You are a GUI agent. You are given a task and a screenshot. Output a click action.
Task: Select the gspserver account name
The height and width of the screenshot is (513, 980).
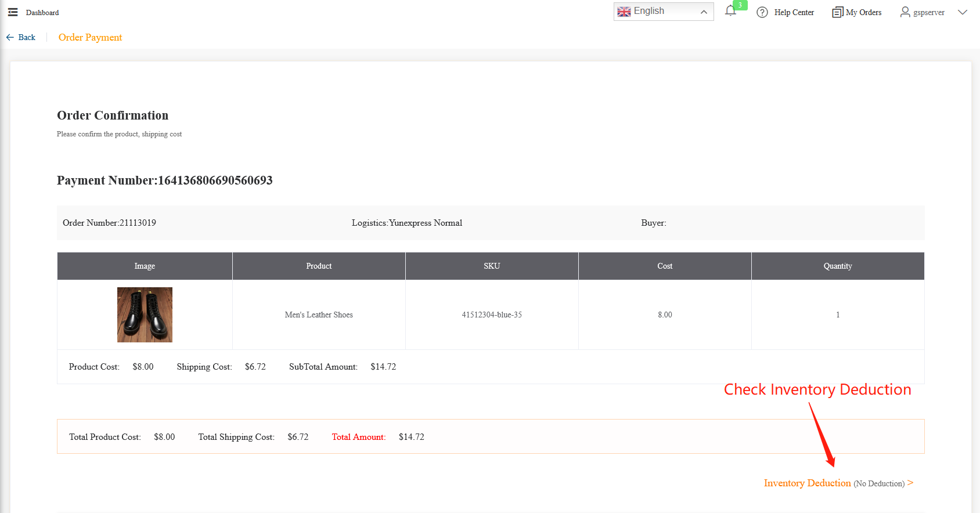pyautogui.click(x=928, y=13)
